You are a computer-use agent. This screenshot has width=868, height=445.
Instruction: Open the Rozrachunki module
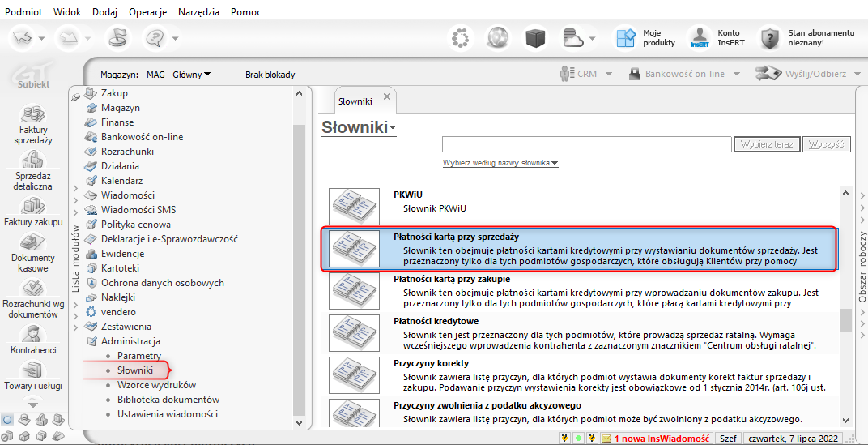coord(127,152)
